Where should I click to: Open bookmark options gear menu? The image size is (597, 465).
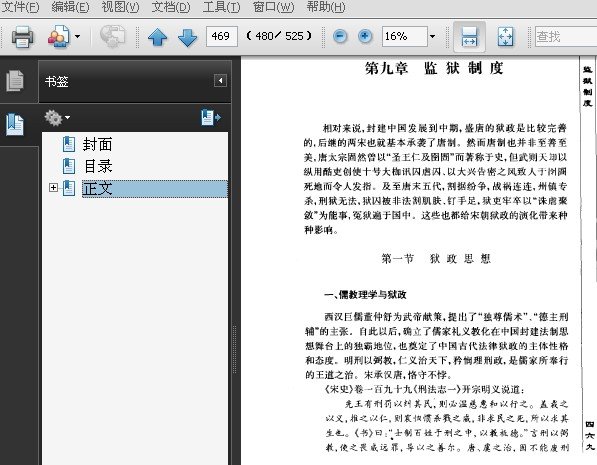pos(57,118)
